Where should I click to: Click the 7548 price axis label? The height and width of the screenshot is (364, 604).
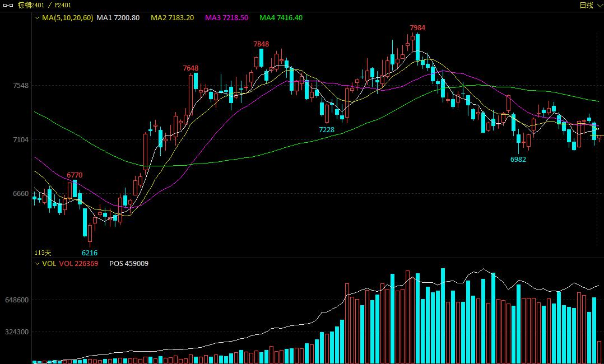click(x=21, y=86)
